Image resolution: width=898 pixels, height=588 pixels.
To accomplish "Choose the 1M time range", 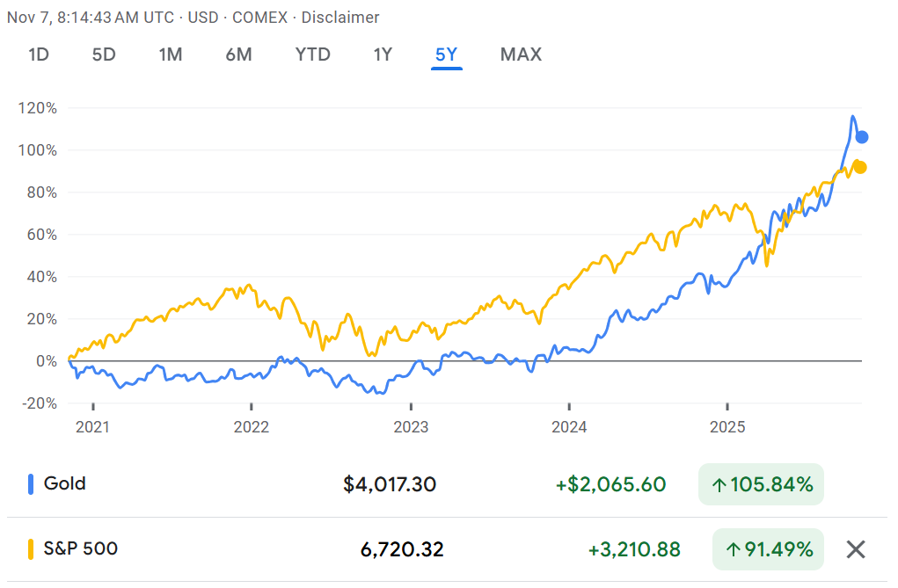I will (x=171, y=54).
